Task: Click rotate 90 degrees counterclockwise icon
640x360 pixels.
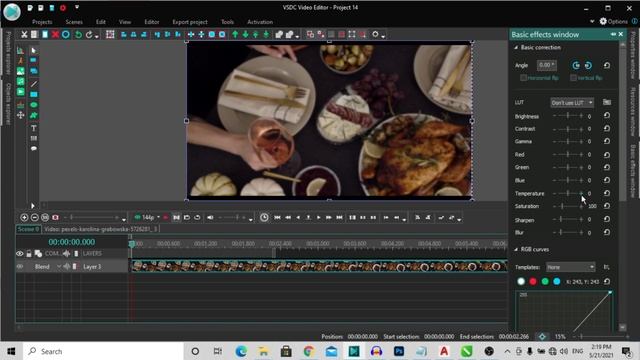Action: [x=576, y=65]
